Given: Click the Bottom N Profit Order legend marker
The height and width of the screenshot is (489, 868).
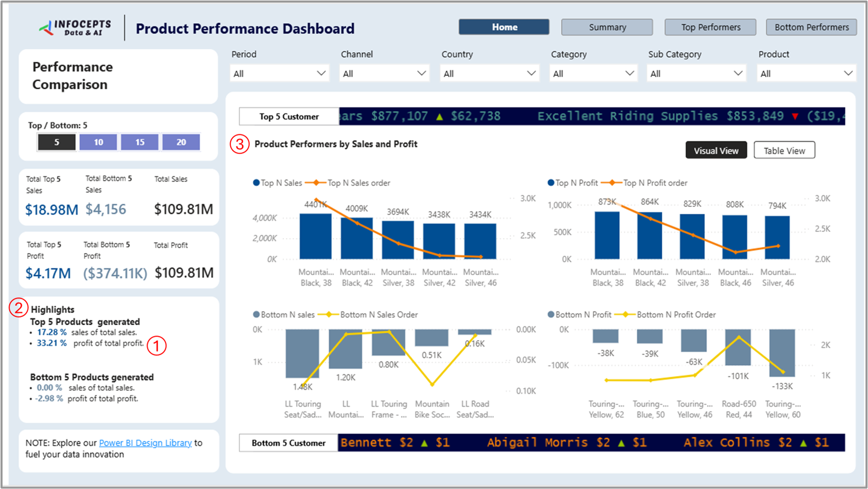Looking at the screenshot, I should coord(624,314).
